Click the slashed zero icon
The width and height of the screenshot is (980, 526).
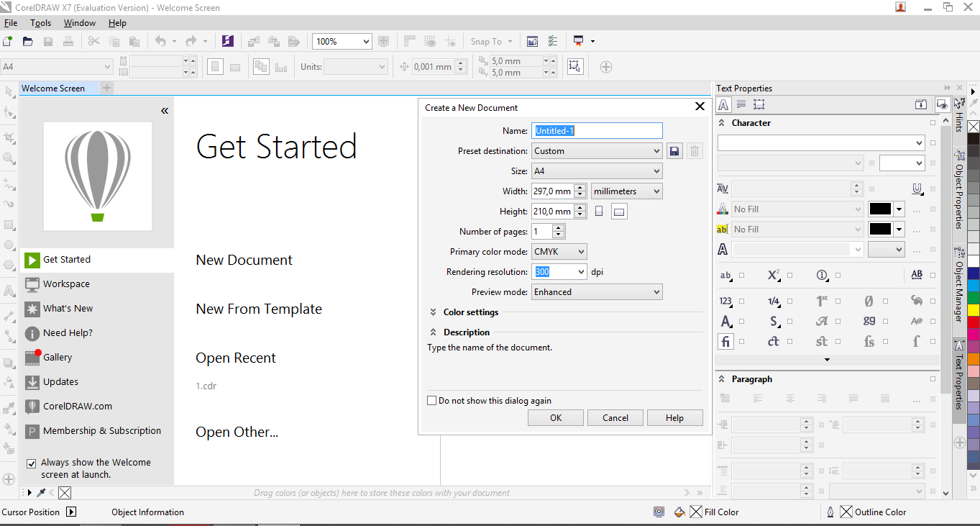coord(869,301)
